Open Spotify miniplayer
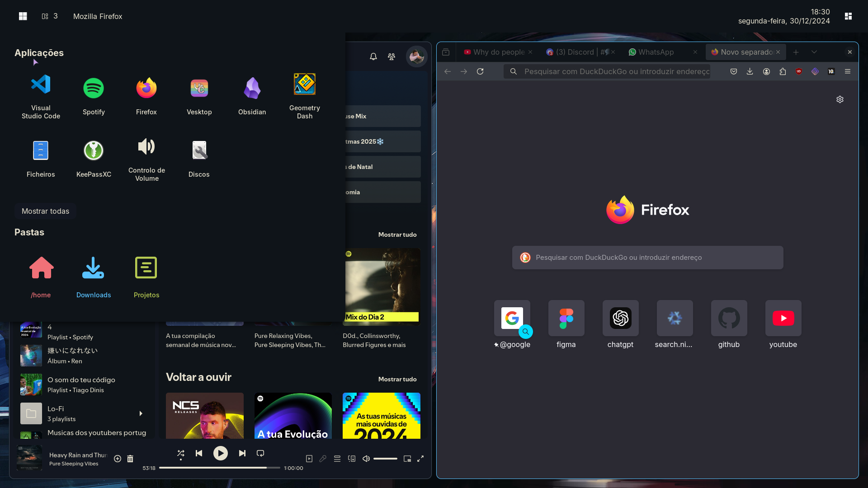868x488 pixels. 407,459
